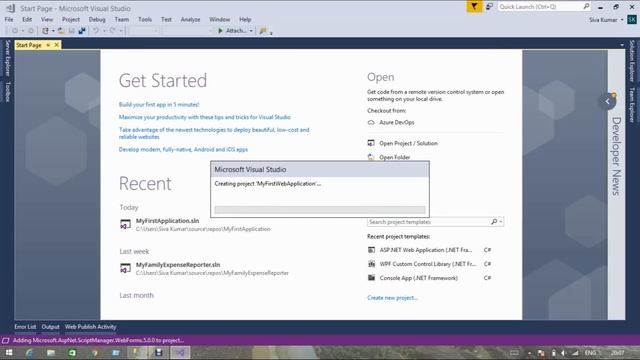Click the WPF Custom Control Library template icon
Image resolution: width=640 pixels, height=360 pixels.
pos(371,264)
